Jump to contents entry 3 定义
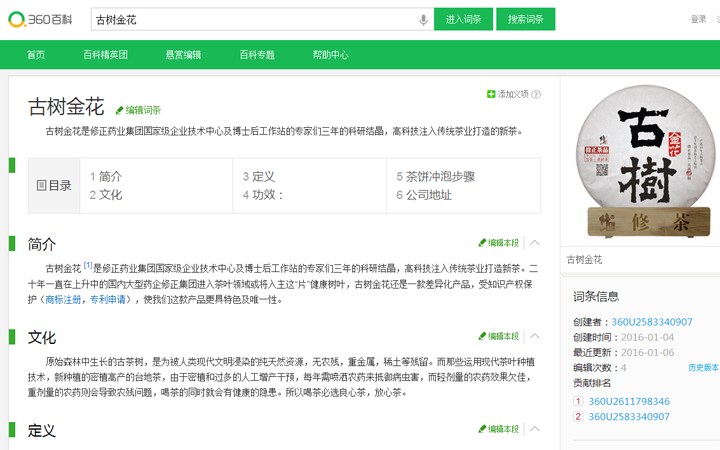720x450 pixels. (x=259, y=177)
